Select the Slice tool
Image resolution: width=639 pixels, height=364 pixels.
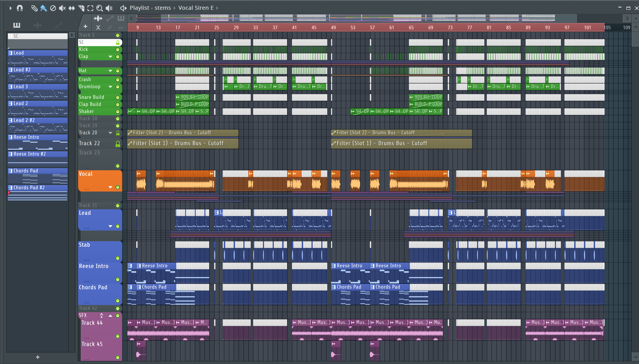coord(81,8)
